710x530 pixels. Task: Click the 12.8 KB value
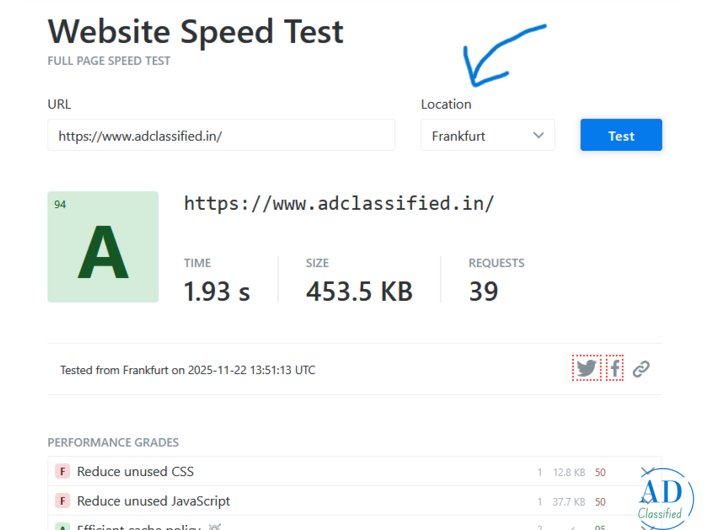click(569, 472)
